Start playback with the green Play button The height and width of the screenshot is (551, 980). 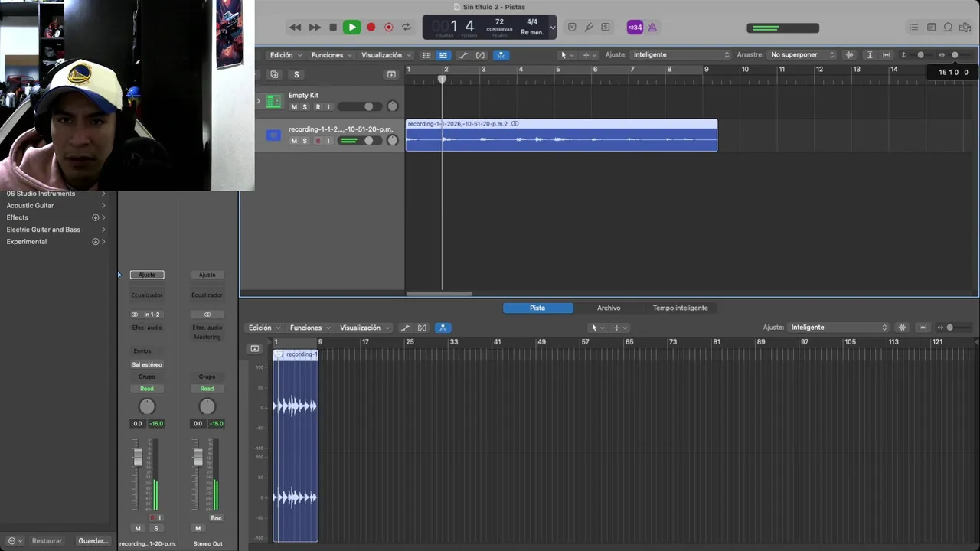pyautogui.click(x=352, y=28)
